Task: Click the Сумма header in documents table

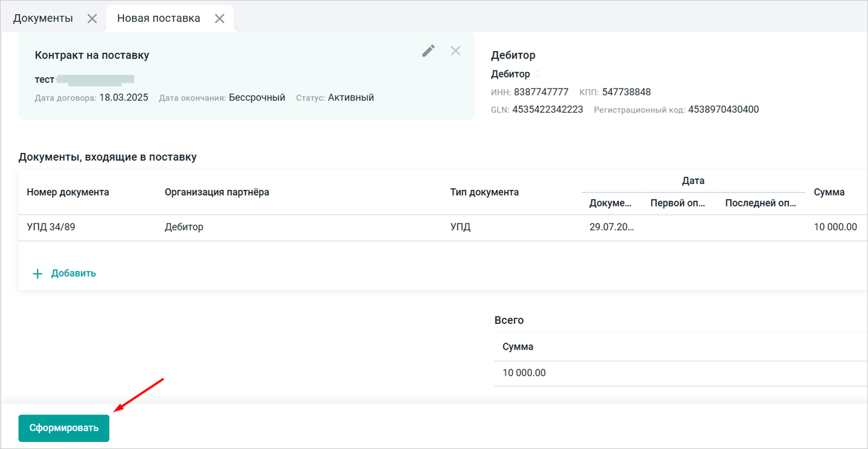Action: point(829,192)
